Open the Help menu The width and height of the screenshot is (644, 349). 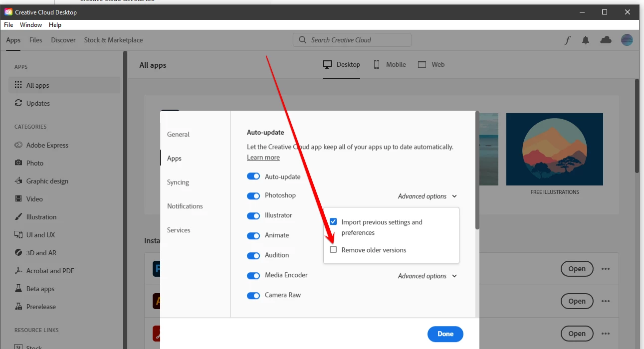click(55, 25)
